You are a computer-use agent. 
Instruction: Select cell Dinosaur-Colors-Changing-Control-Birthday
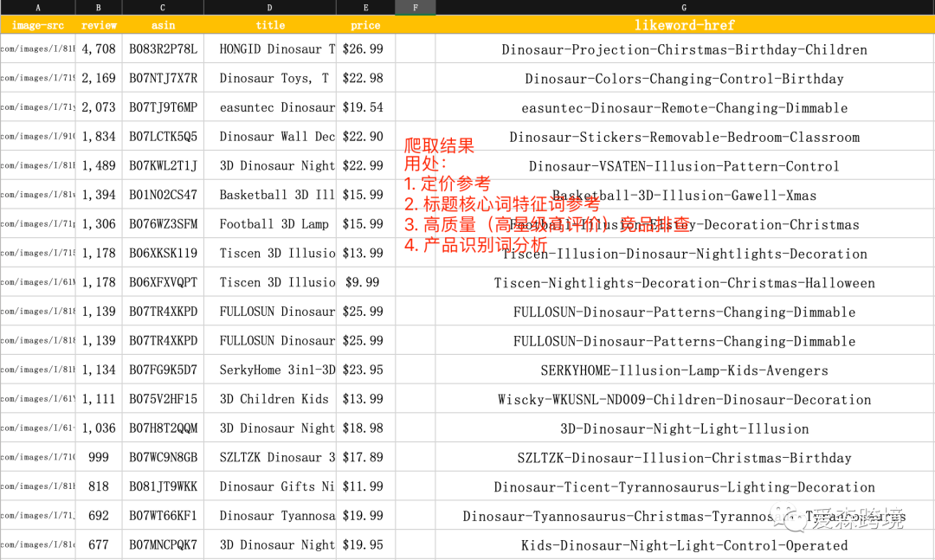tap(685, 78)
